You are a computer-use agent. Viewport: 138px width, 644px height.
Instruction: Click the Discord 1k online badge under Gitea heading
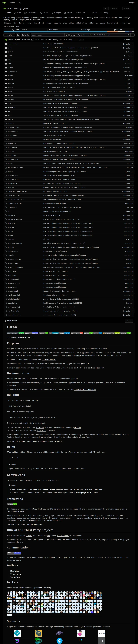coord(31,333)
